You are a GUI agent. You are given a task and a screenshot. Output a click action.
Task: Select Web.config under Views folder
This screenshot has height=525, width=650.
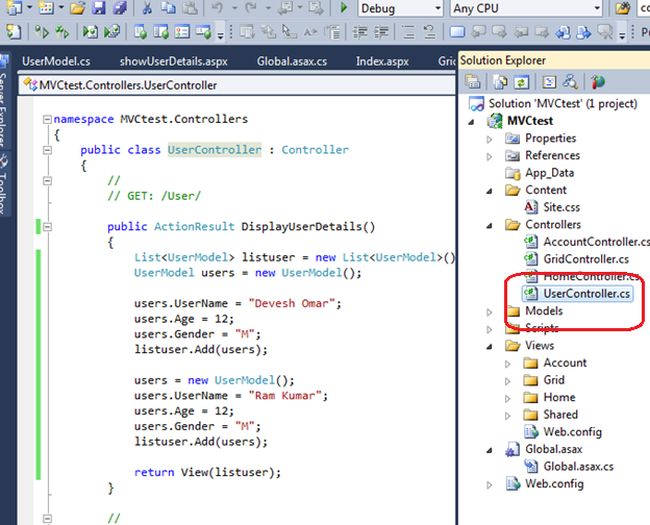[x=563, y=432]
